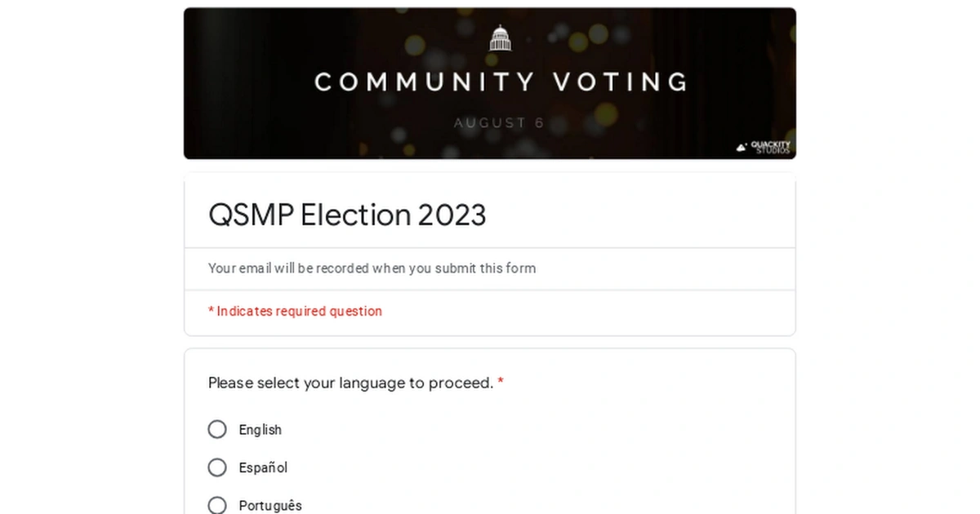Click the COMMUNITY VOTING heading text
This screenshot has width=980, height=514.
point(500,81)
